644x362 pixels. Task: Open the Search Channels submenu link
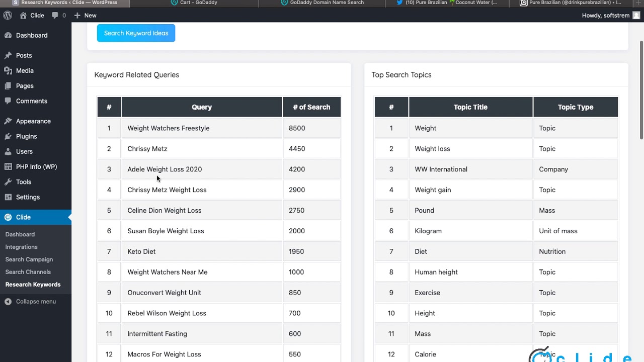click(28, 272)
